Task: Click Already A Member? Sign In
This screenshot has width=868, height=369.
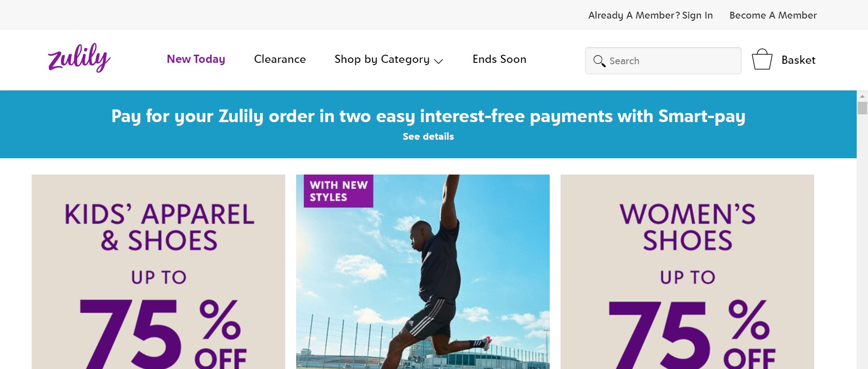Action: click(x=650, y=15)
